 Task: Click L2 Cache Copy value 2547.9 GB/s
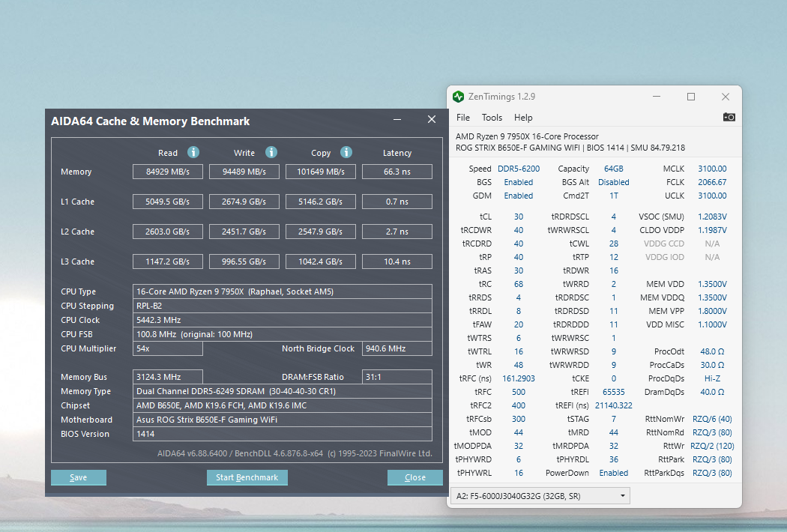click(x=321, y=232)
